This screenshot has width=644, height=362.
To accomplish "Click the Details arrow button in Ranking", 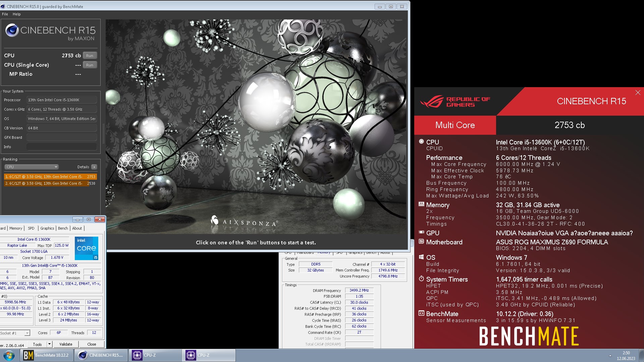I will [x=94, y=167].
